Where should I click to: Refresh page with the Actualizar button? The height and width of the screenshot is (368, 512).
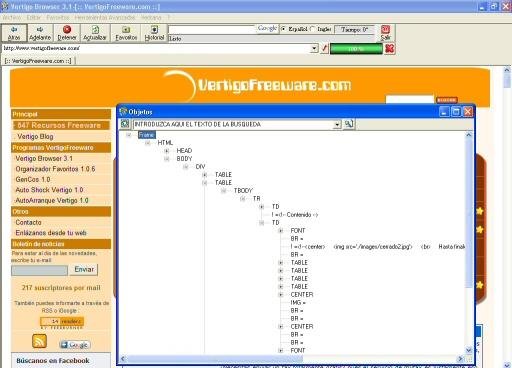(x=95, y=33)
